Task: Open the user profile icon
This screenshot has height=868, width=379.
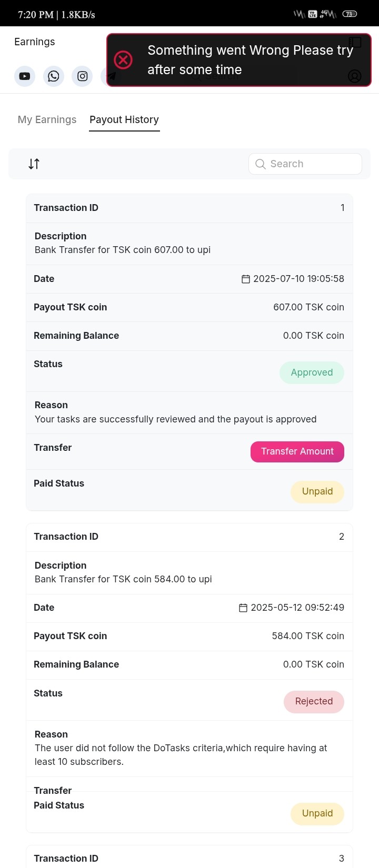Action: pyautogui.click(x=355, y=76)
